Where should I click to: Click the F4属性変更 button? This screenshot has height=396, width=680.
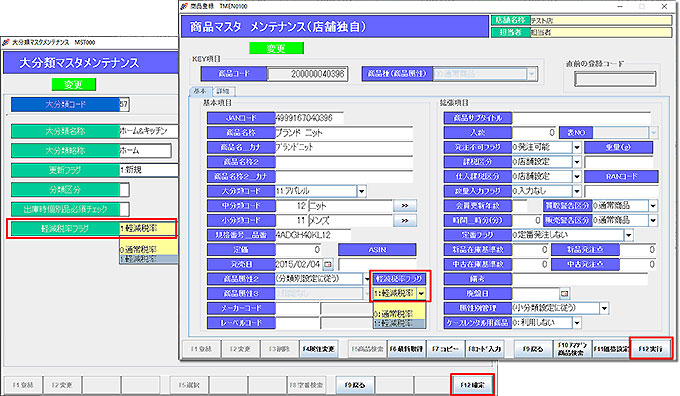coord(319,349)
